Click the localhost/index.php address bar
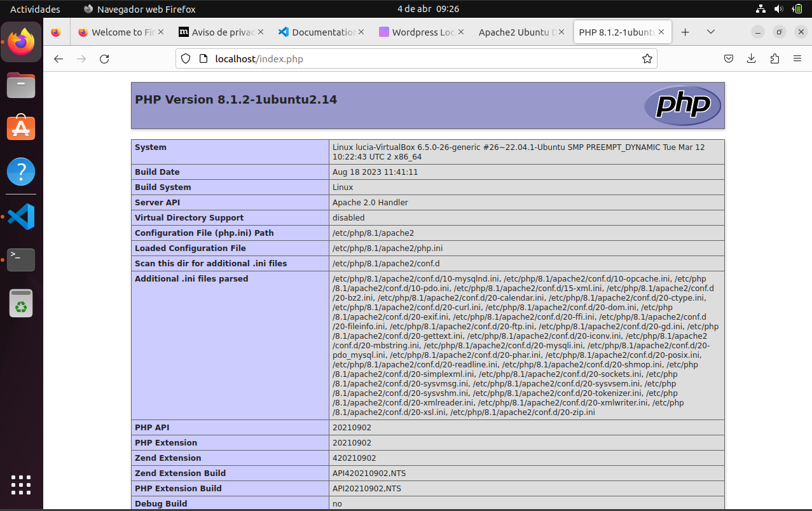The height and width of the screenshot is (511, 812). coord(413,59)
